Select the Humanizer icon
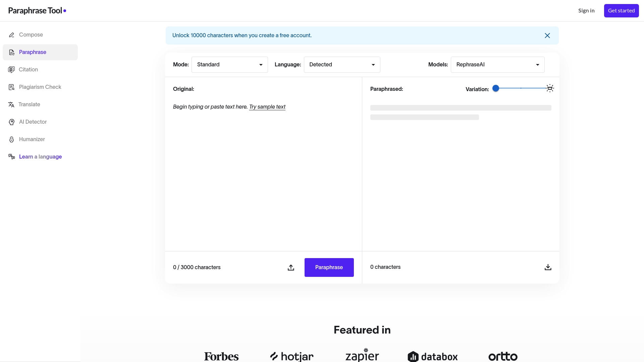 12,139
